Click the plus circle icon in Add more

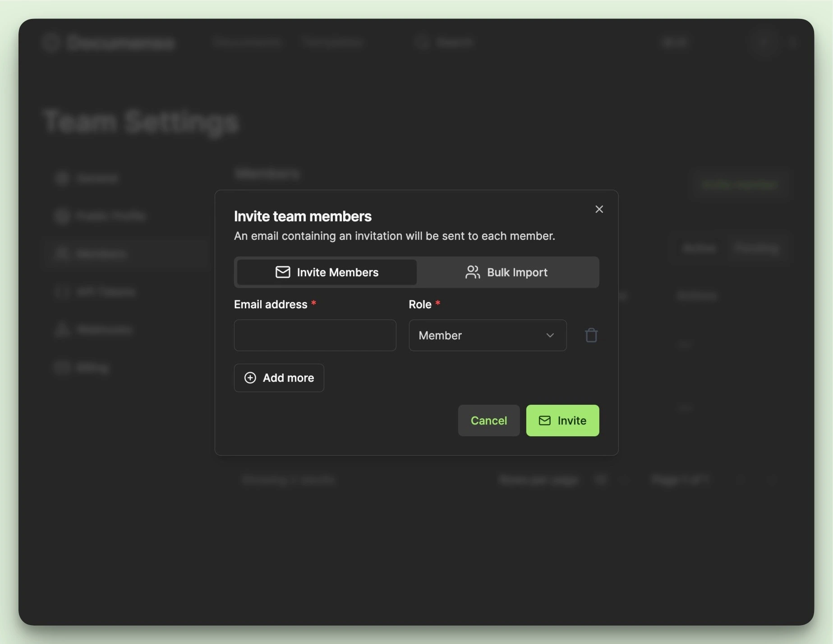[250, 378]
